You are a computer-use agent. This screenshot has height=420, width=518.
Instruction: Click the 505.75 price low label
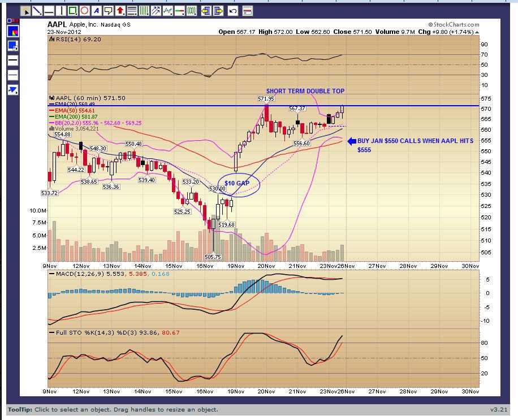point(213,257)
